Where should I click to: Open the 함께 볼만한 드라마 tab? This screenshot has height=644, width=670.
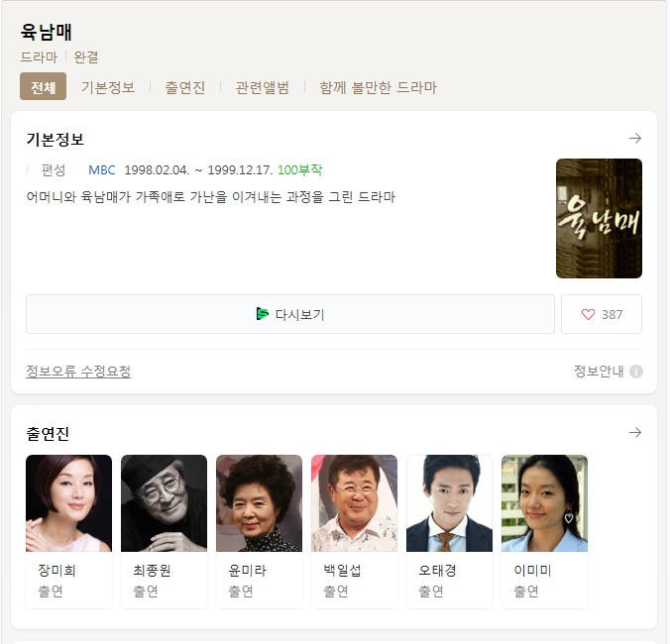(379, 87)
